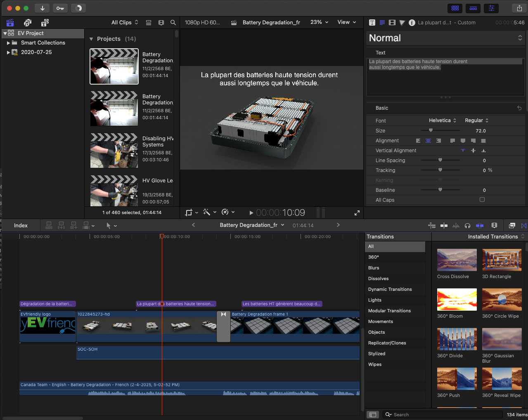528x420 pixels.
Task: Set vertical alignment to top
Action: [x=463, y=151]
